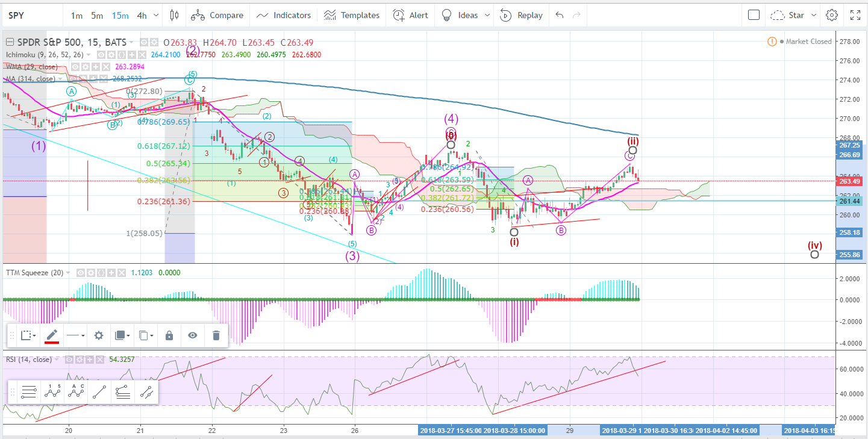The image size is (868, 439).
Task: Select chart layout square icon
Action: [x=754, y=15]
